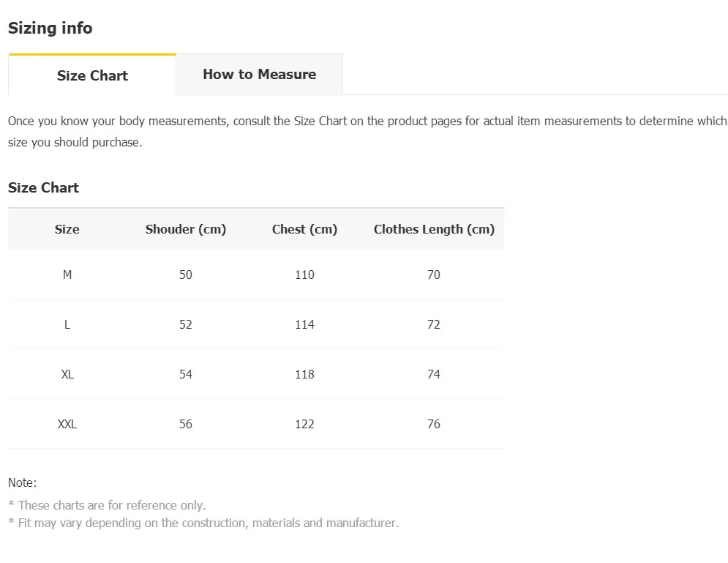Select the L size row label
This screenshot has height=563, width=728.
67,324
